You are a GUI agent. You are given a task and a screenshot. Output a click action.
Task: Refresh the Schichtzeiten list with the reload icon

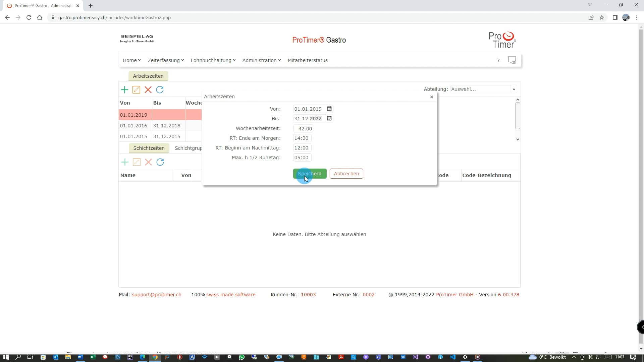160,162
